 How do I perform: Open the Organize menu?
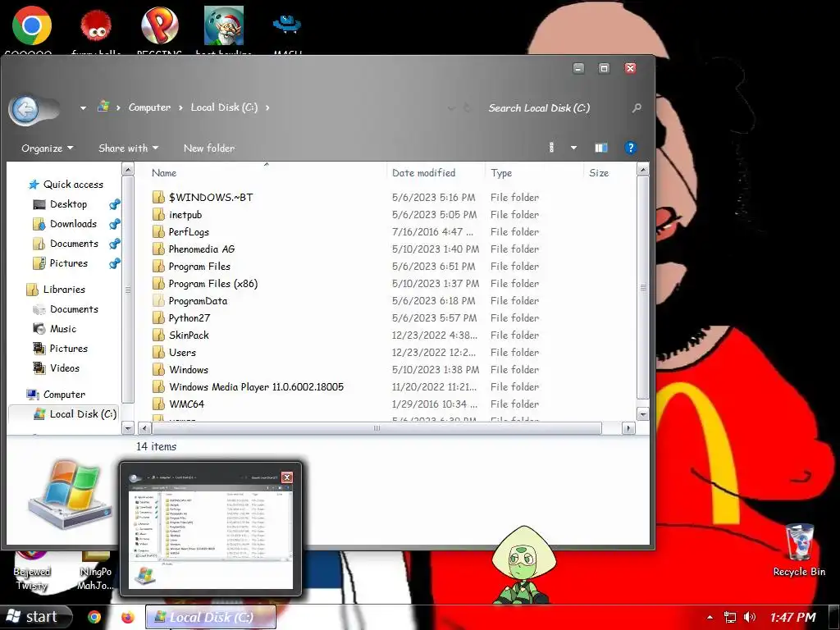47,148
